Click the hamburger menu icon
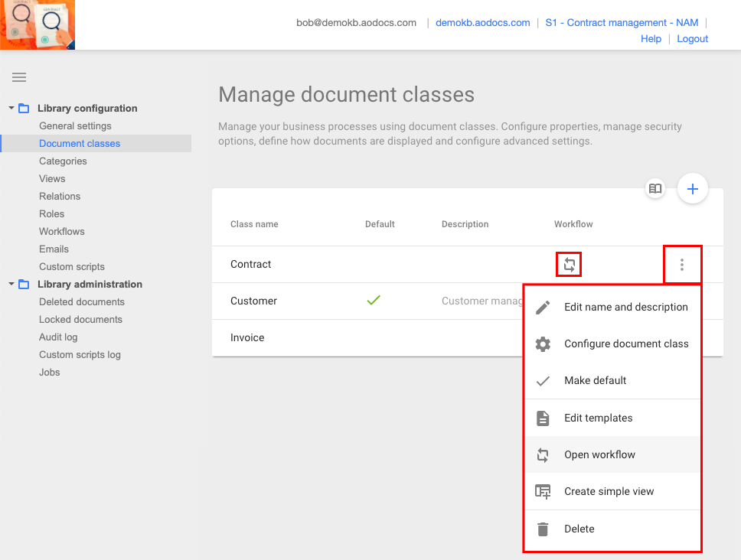 point(19,77)
